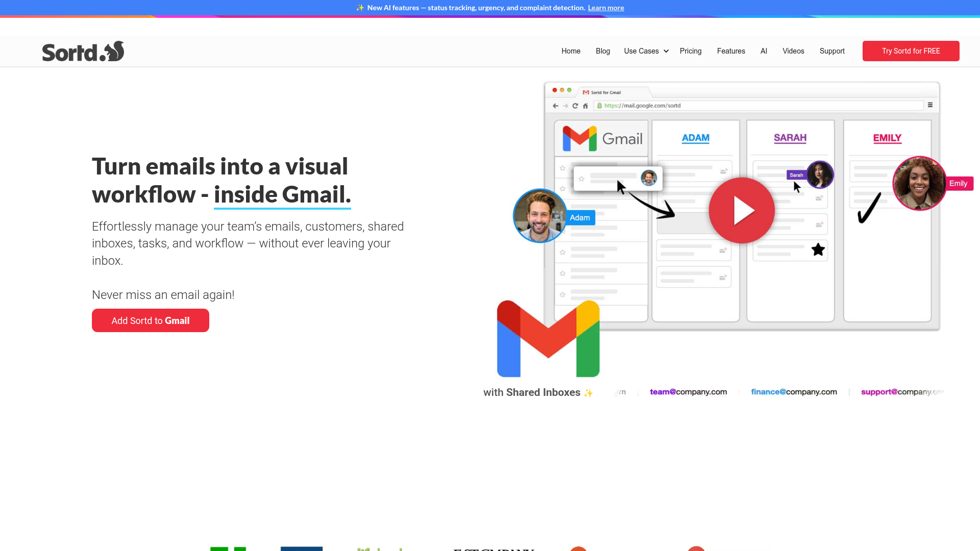Click Add Sortd to Gmail button
The width and height of the screenshot is (980, 551).
coord(151,320)
